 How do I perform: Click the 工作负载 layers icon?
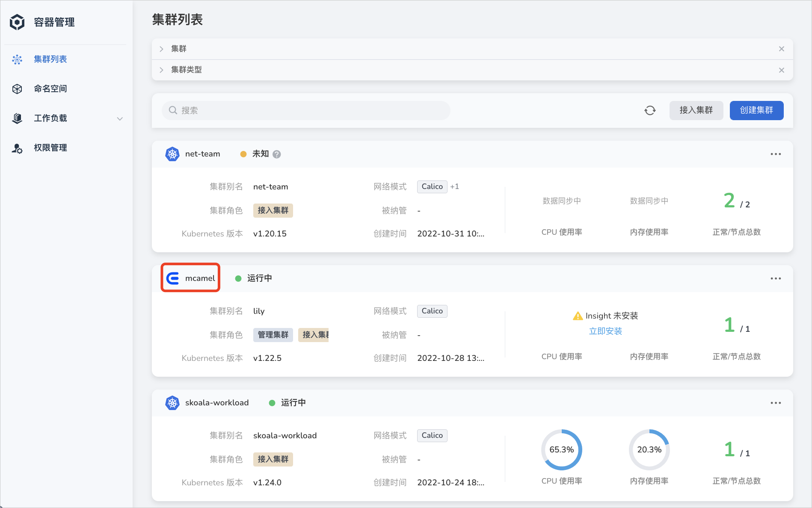17,118
